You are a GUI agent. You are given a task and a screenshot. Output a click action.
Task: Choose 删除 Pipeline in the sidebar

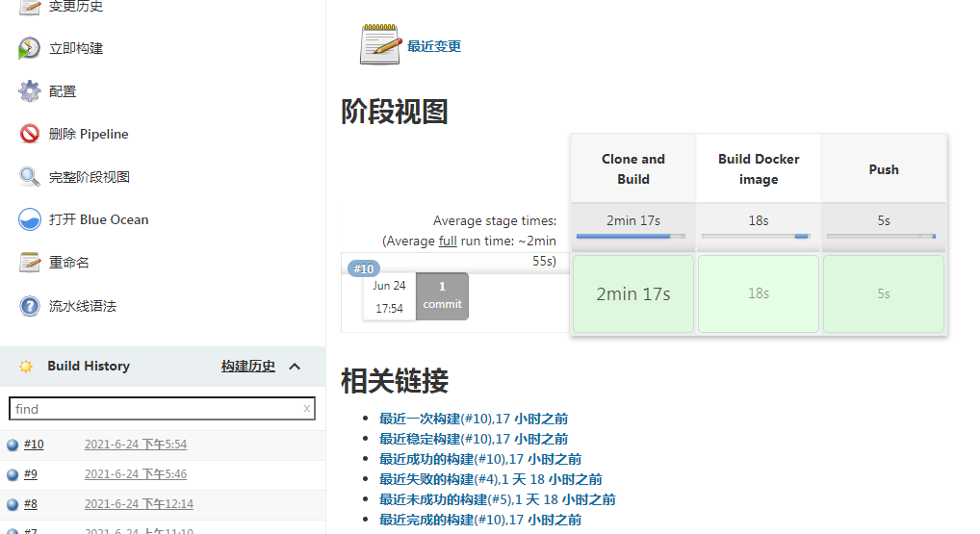tap(89, 134)
